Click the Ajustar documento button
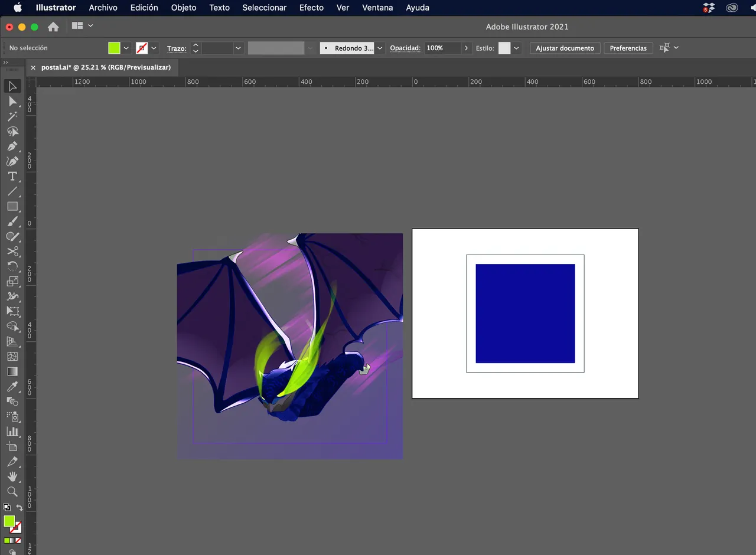This screenshot has height=555, width=756. pyautogui.click(x=565, y=48)
